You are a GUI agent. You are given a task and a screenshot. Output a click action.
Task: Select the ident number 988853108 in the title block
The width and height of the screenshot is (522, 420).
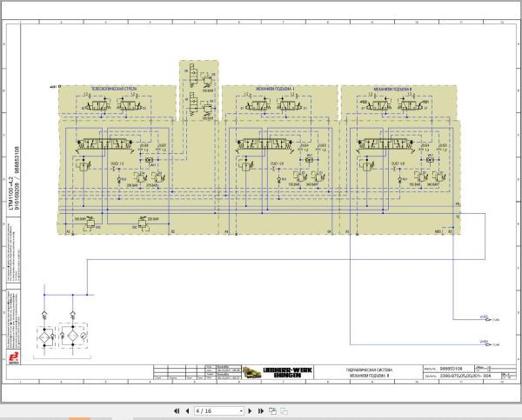451,369
